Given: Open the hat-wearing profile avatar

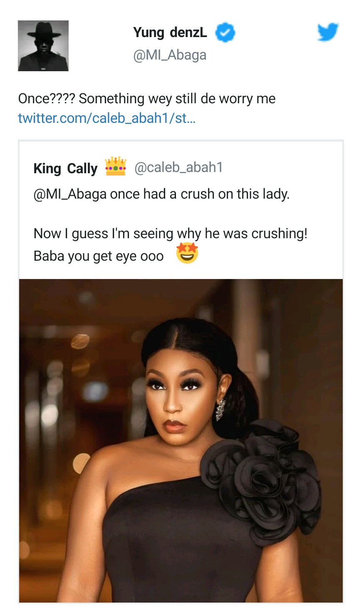Looking at the screenshot, I should coord(43,46).
